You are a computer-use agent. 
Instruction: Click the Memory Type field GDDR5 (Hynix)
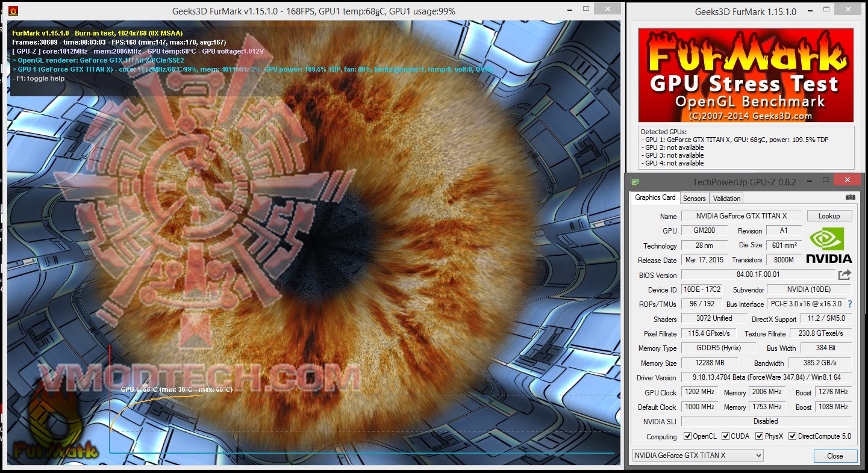[719, 348]
